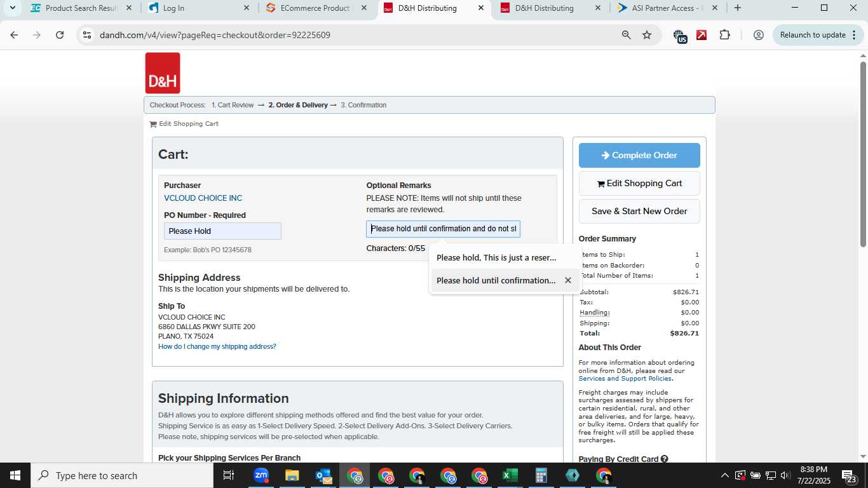868x488 pixels.
Task: Click the browser forward arrow
Action: 37,35
